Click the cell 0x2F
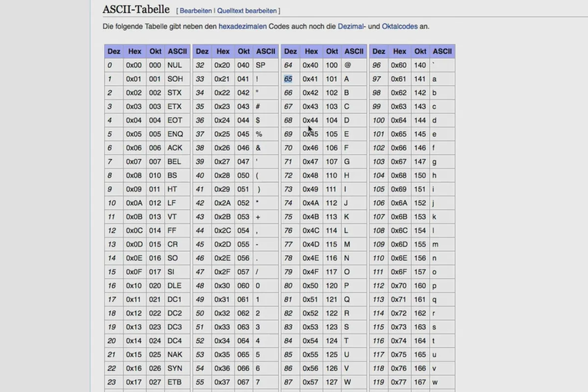This screenshot has height=392, width=588. 222,271
